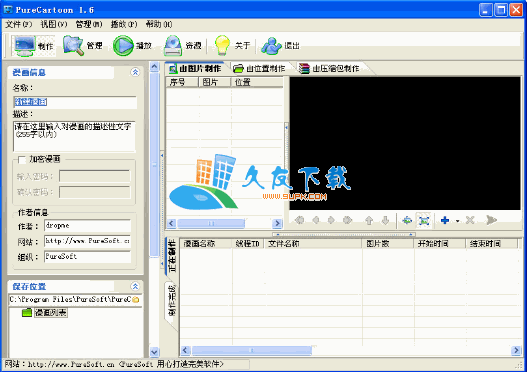Open the dropdown arrow next to blue plus

(457, 221)
